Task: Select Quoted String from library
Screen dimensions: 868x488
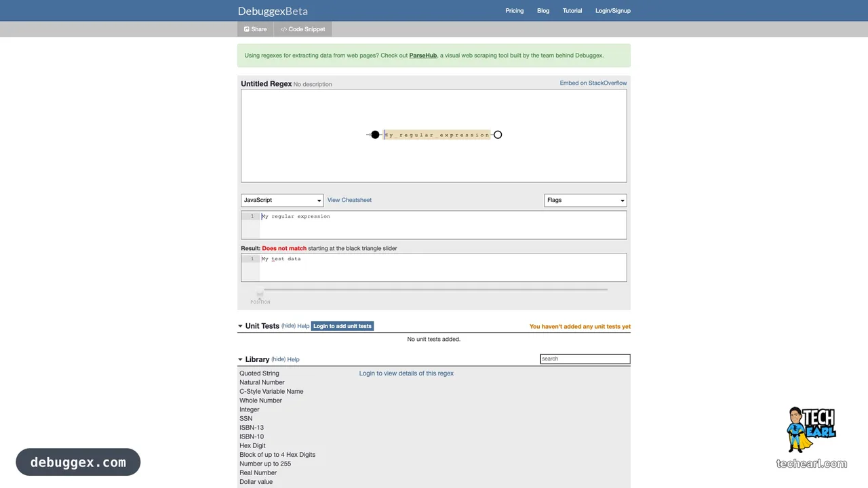Action: point(259,373)
